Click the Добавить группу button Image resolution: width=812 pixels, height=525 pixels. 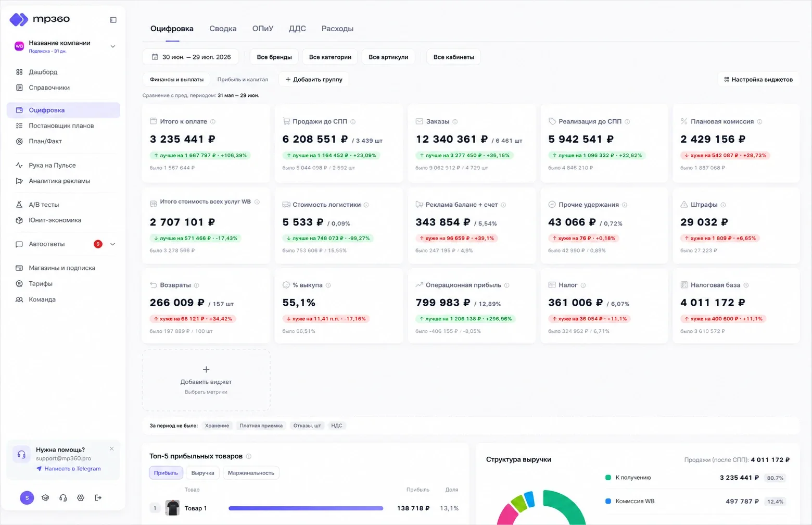[314, 80]
